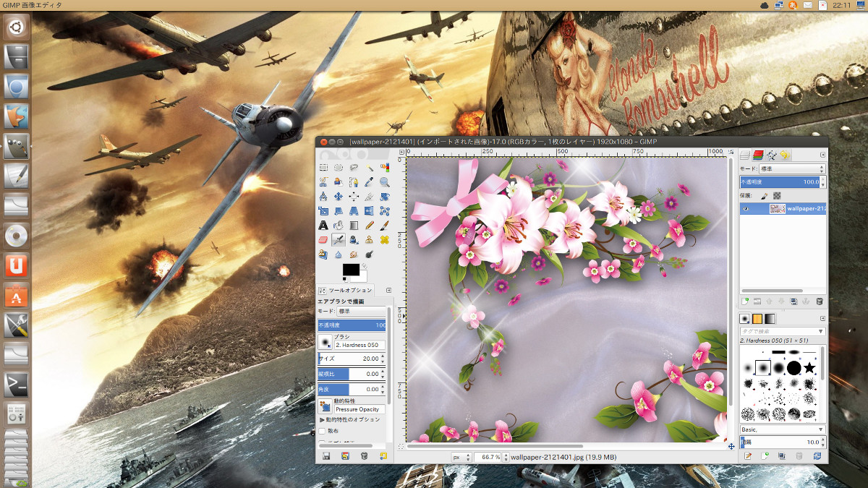Open the airbrush モード dropdown in tool options
868x488 pixels.
point(362,311)
